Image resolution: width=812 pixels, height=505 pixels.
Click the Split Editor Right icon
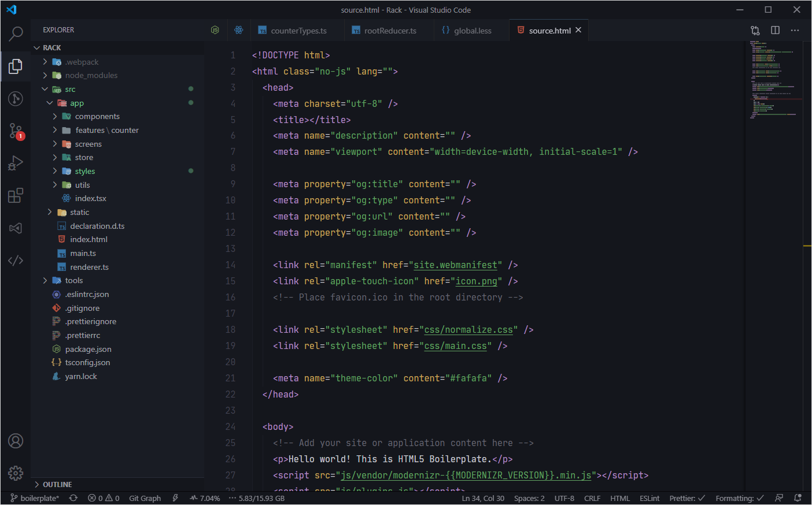(775, 30)
